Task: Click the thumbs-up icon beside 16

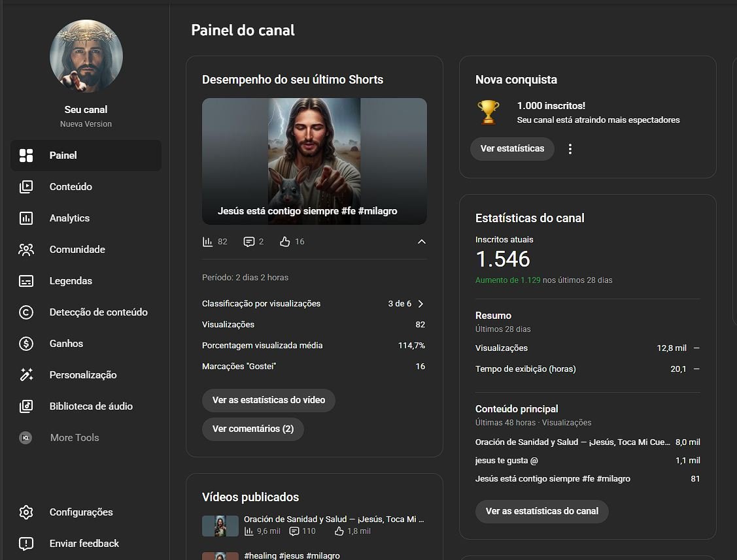Action: coord(285,242)
